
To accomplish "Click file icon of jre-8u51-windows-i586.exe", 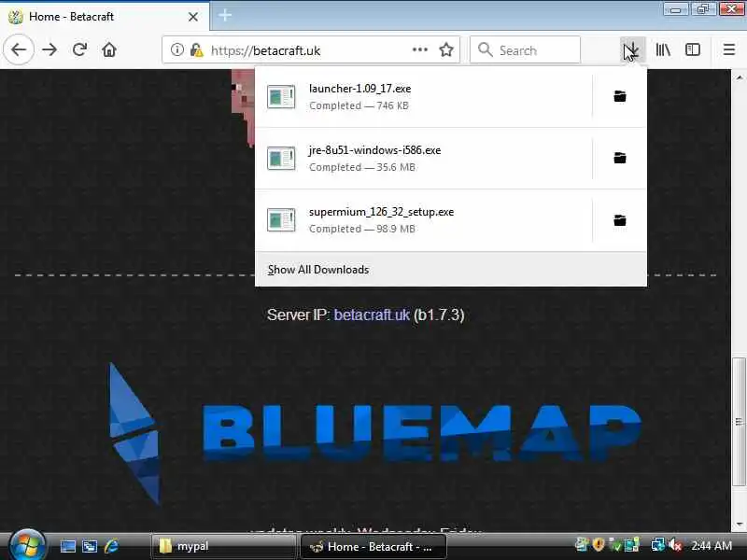I will click(281, 158).
